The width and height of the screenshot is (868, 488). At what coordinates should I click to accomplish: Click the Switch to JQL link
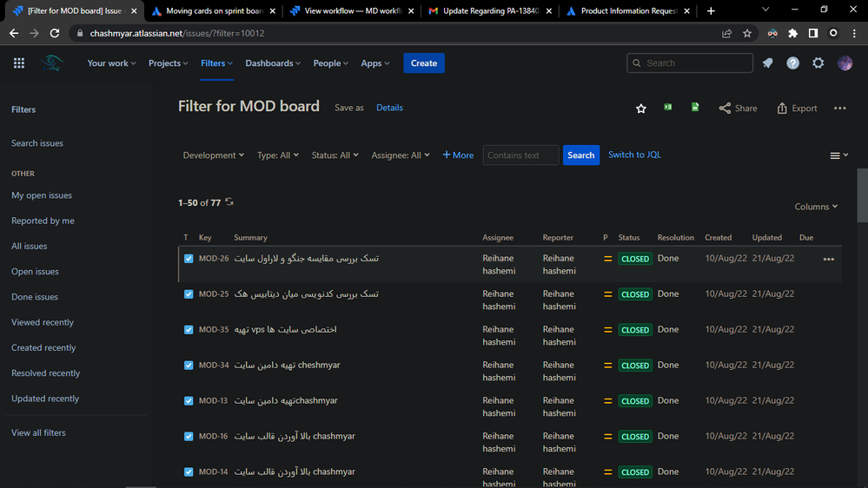tap(634, 155)
